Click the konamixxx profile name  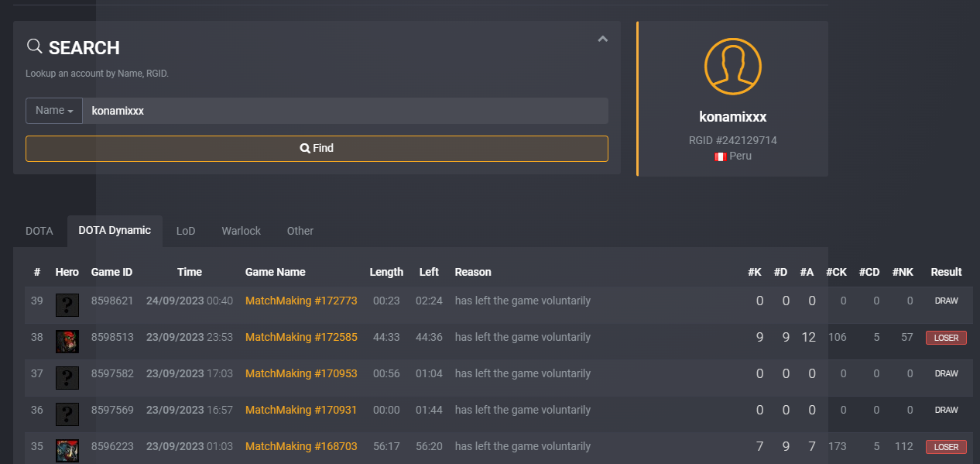click(x=733, y=117)
